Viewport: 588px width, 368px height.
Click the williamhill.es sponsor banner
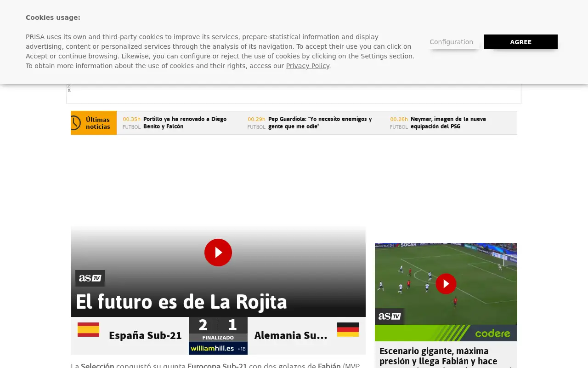coord(218,348)
